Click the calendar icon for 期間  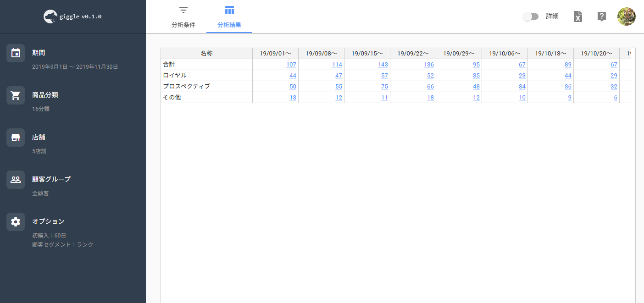point(16,53)
